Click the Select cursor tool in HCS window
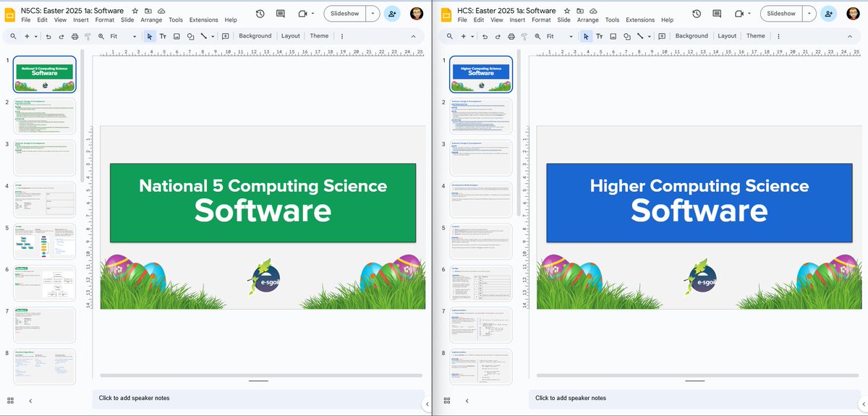The image size is (868, 416). click(586, 36)
